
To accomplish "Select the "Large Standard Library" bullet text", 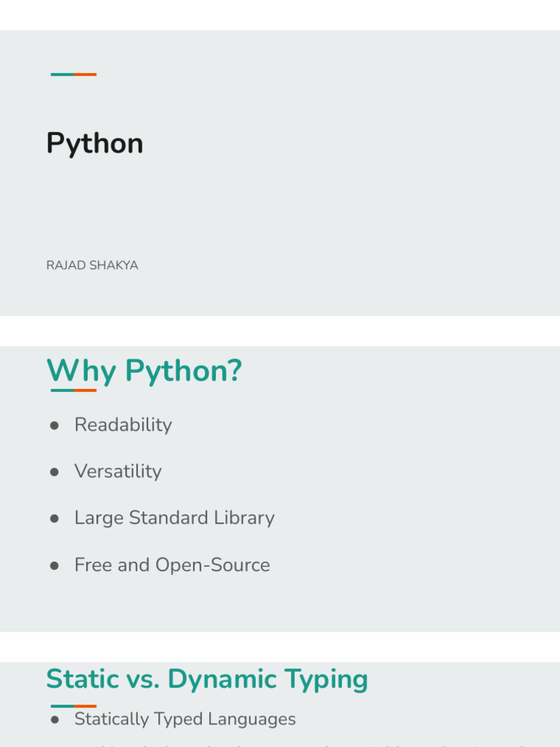I will 174,518.
